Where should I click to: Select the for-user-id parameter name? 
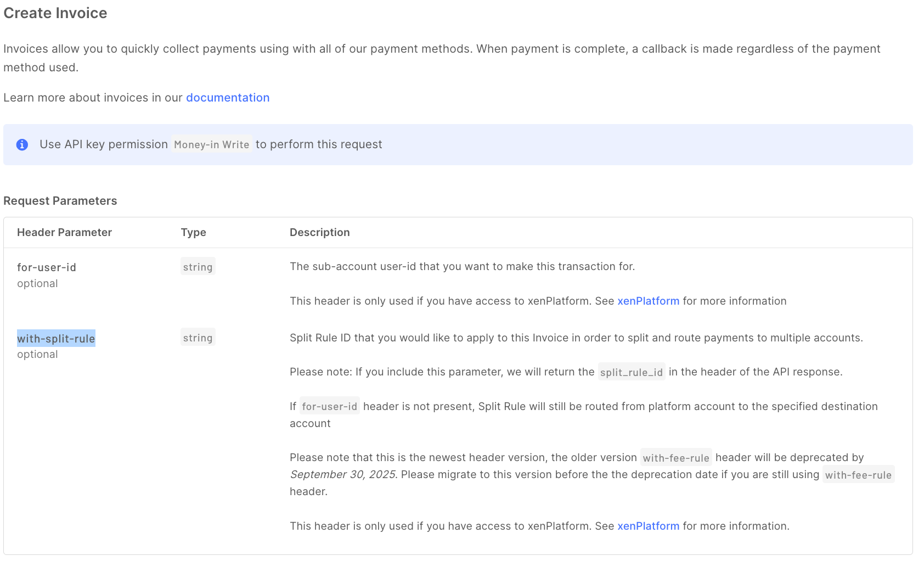coord(47,267)
